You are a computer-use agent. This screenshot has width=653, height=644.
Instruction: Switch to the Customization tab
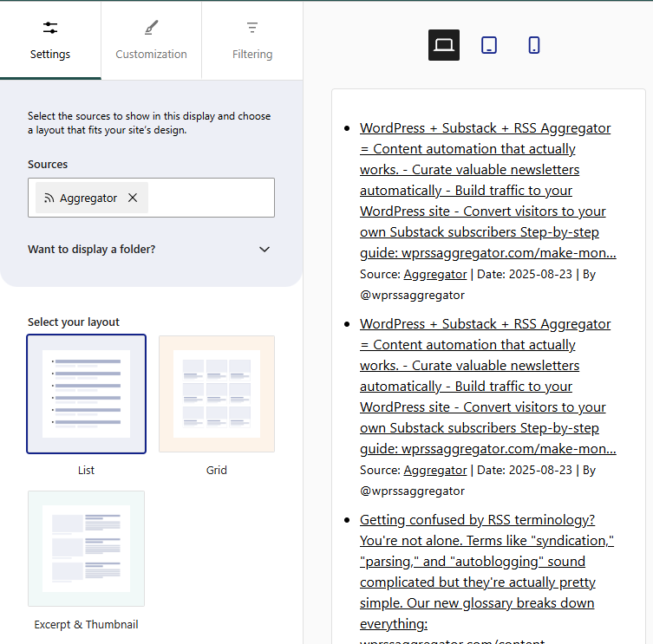[x=151, y=41]
